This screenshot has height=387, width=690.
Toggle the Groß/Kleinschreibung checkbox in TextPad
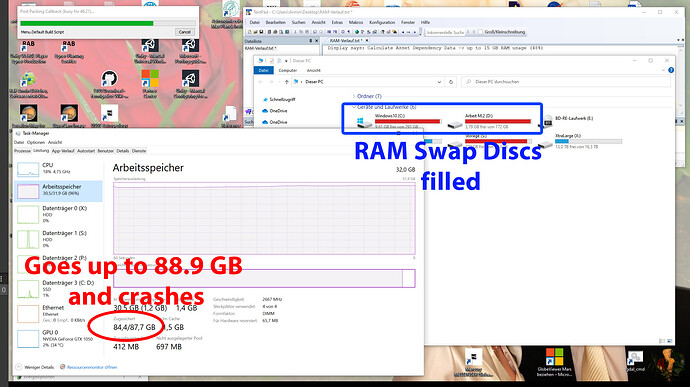click(x=480, y=32)
